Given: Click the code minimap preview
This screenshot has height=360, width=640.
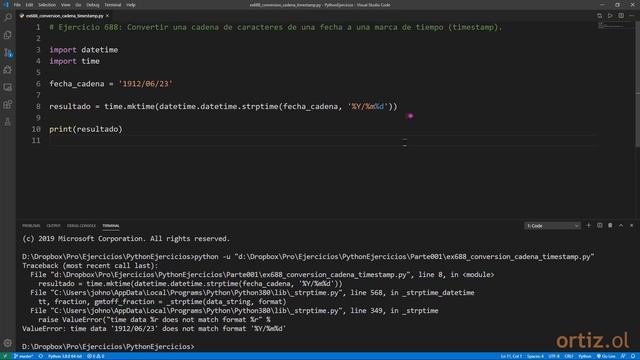Looking at the screenshot, I should coord(612,26).
